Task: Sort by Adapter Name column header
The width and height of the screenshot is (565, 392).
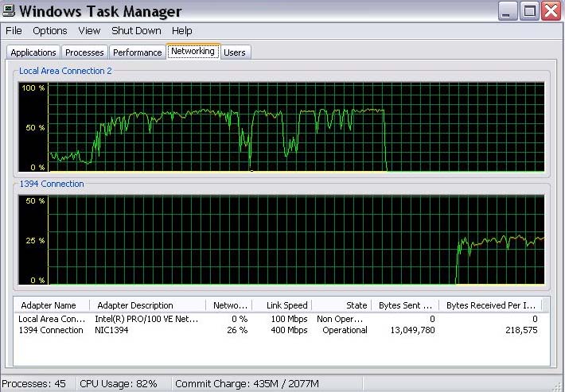Action: [x=52, y=305]
